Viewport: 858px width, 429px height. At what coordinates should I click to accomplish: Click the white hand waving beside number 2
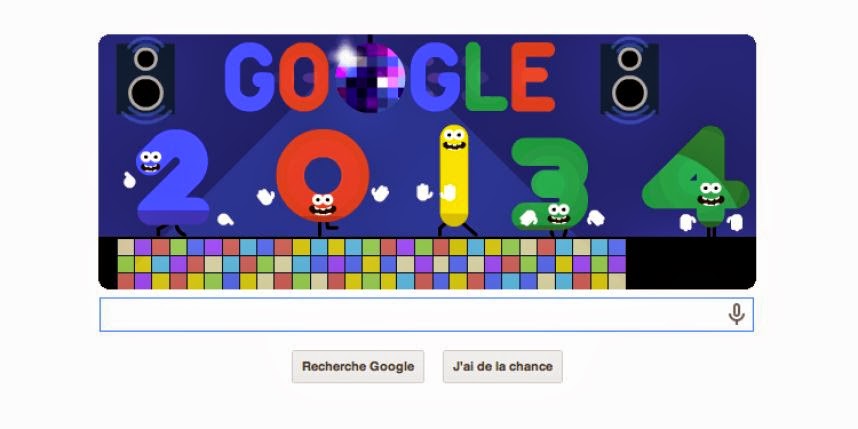pyautogui.click(x=129, y=180)
